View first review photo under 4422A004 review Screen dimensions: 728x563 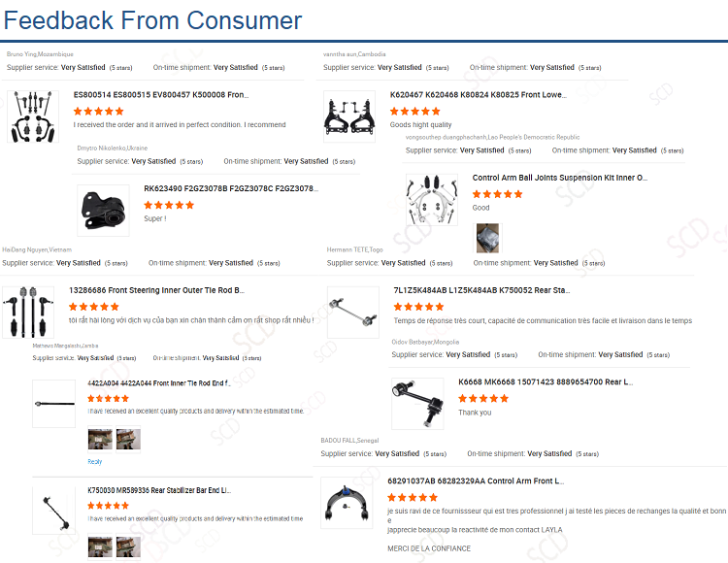pyautogui.click(x=100, y=439)
